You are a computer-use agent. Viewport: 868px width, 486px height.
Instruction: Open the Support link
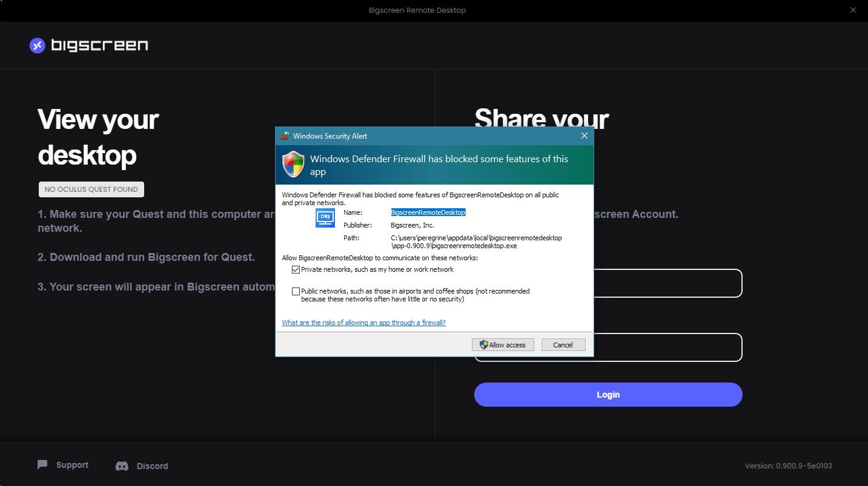pos(72,465)
